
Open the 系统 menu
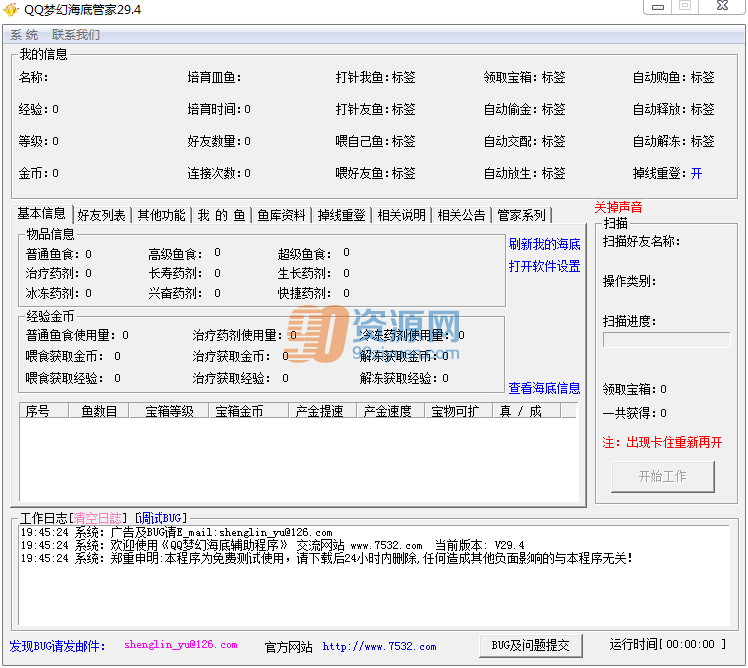24,35
